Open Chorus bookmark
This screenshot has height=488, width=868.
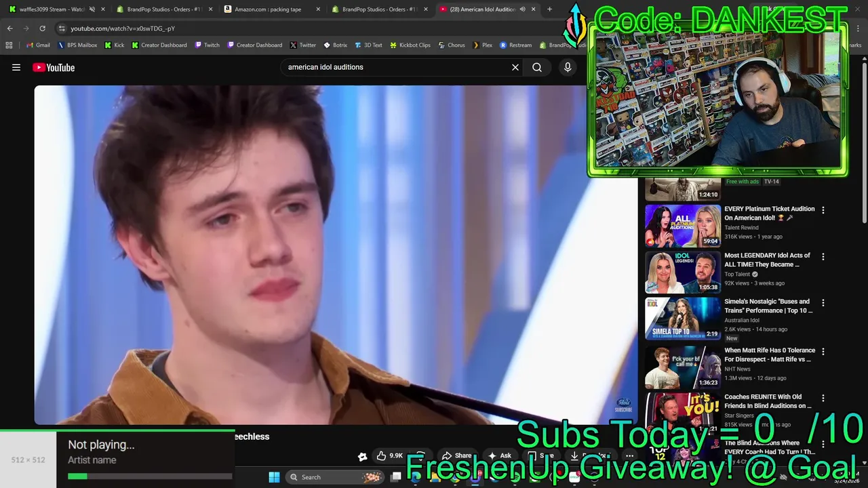tap(451, 45)
